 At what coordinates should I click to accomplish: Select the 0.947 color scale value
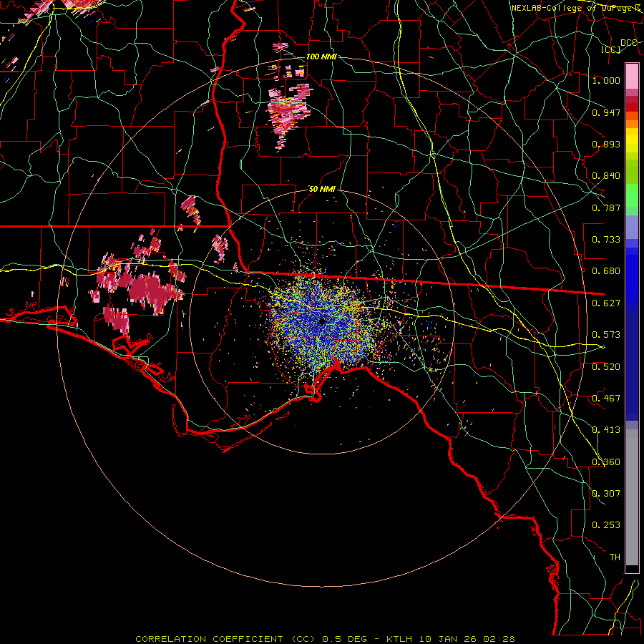pyautogui.click(x=606, y=112)
